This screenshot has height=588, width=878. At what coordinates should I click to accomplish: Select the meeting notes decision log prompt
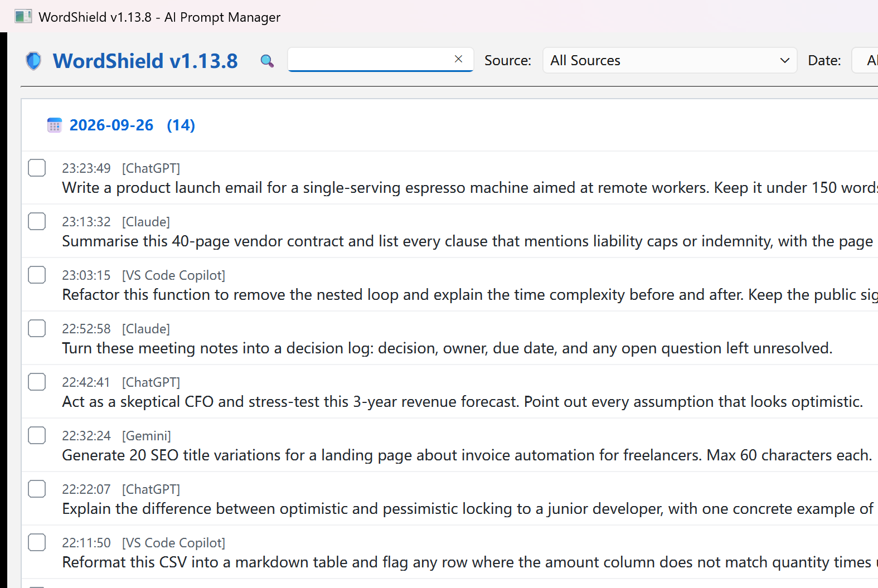(x=449, y=338)
